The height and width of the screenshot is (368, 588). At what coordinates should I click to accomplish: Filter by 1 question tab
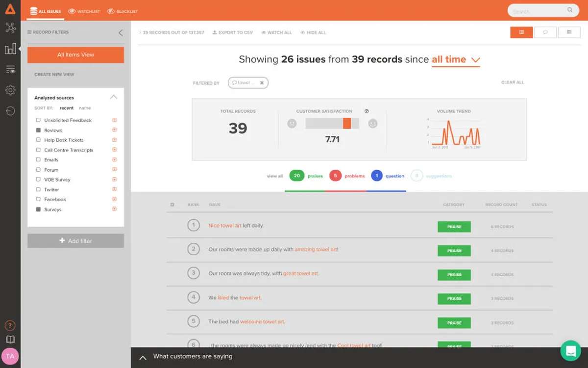[388, 176]
